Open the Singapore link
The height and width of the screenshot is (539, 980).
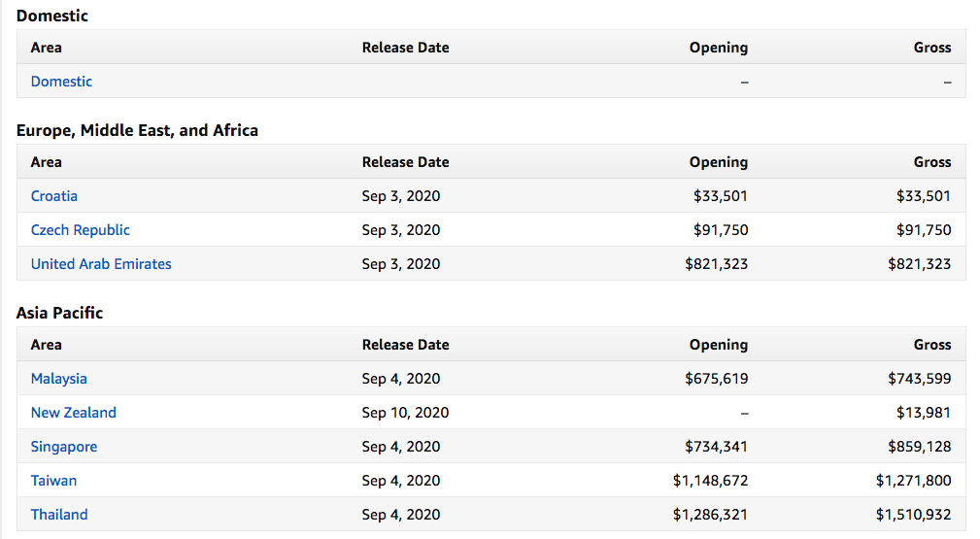(x=64, y=447)
